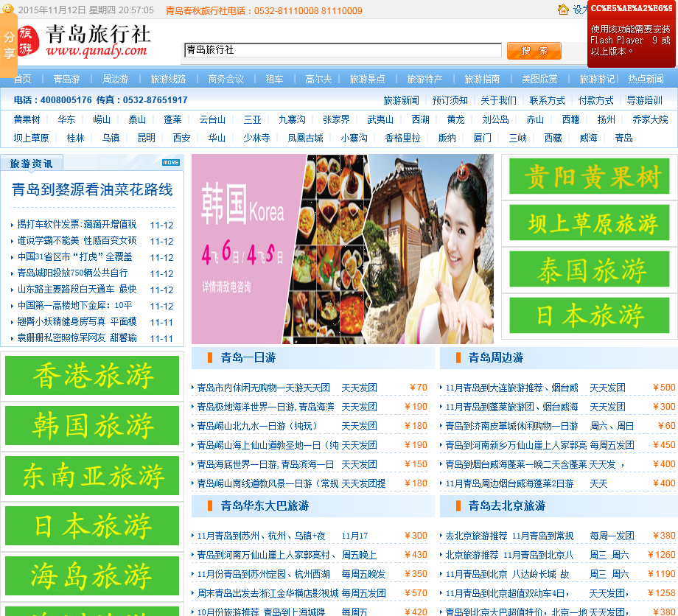This screenshot has height=616, width=678.
Task: Click the 韩国旅游 green banner
Action: tap(92, 425)
